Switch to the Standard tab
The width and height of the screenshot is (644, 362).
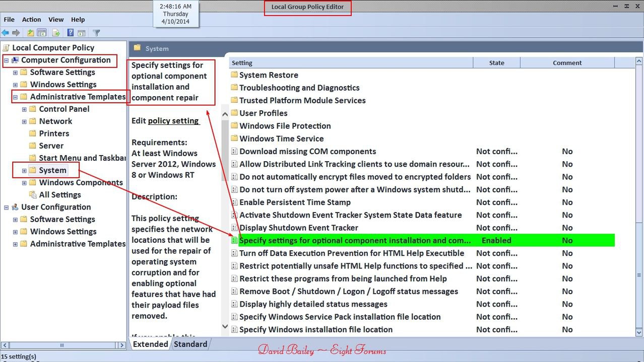tap(190, 344)
